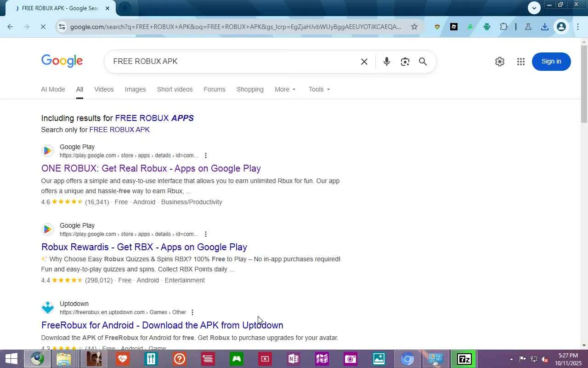This screenshot has width=588, height=368.
Task: Click the address bar URL
Action: coord(236,27)
